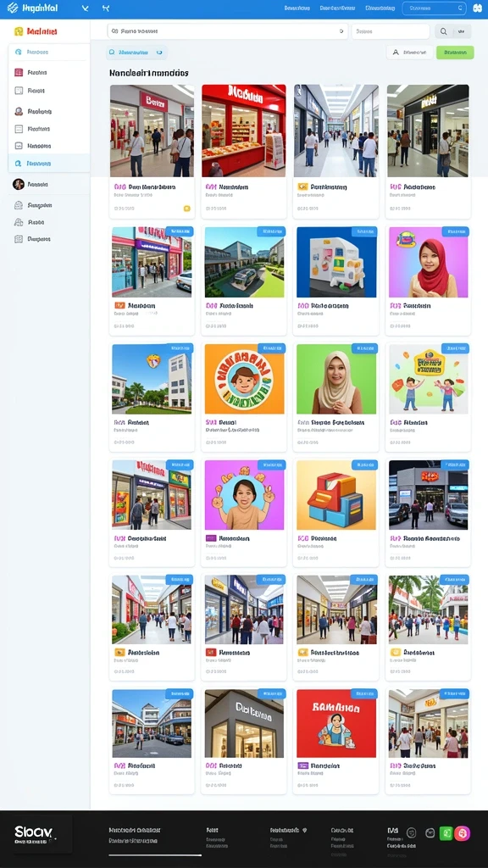
Task: Expand the chevron next to the top bar app name
Action: coord(85,8)
